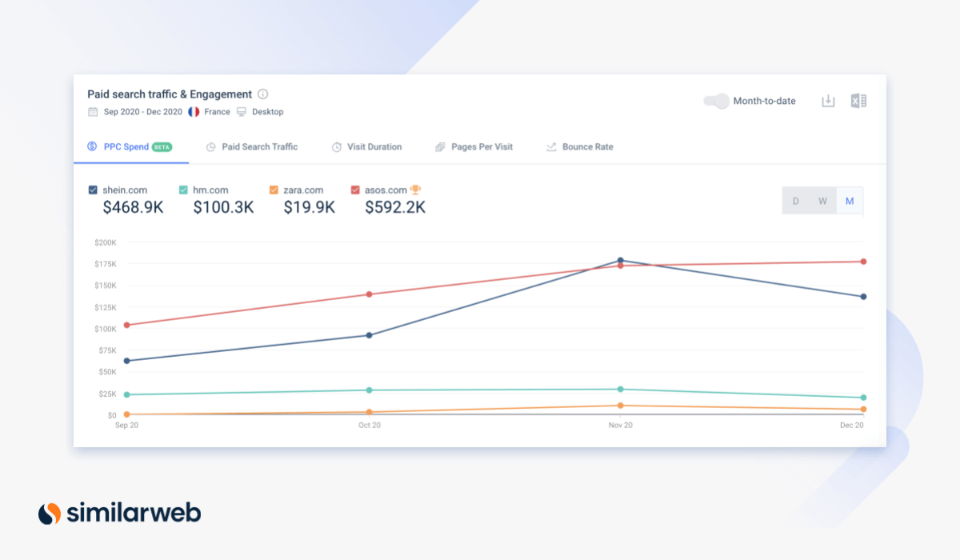Click the calendar icon by date range
This screenshot has height=560, width=960.
94,112
